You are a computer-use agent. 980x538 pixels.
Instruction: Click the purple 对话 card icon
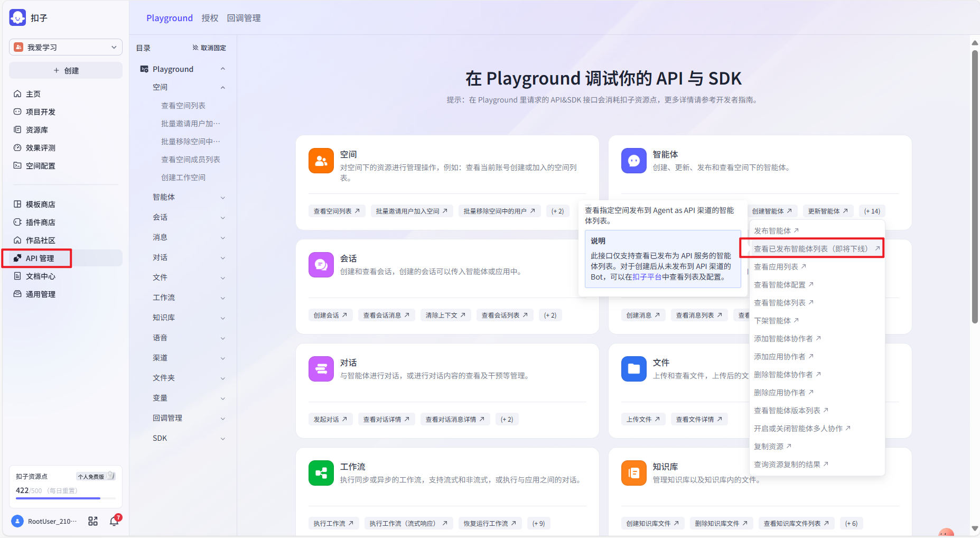(321, 369)
